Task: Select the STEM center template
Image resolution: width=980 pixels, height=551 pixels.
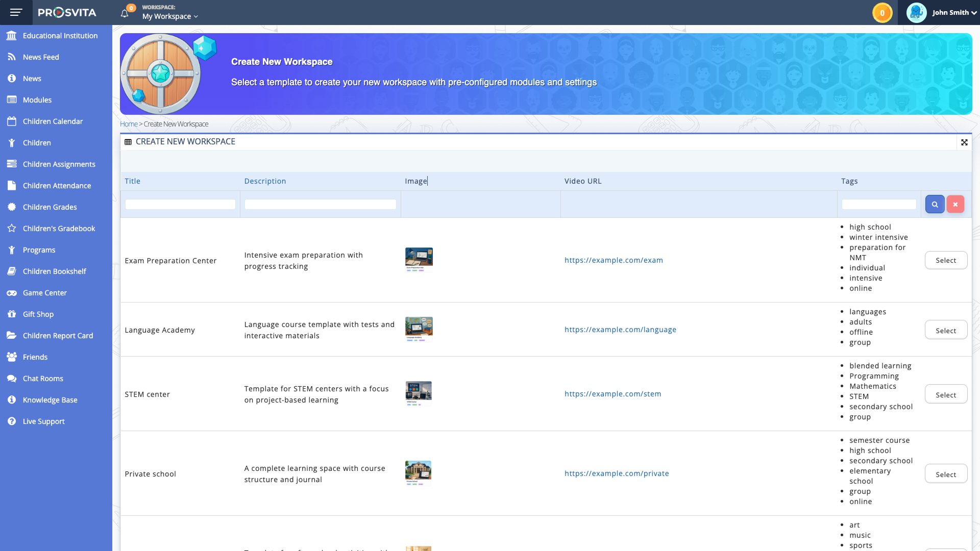Action: (946, 395)
